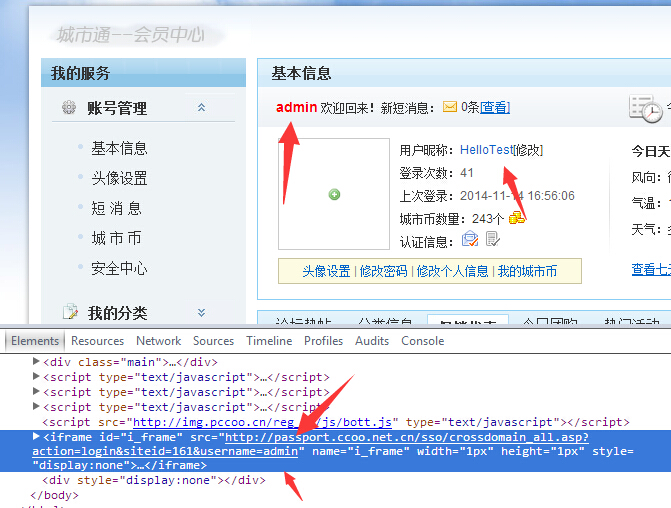671x508 pixels.
Task: Click the gold coins icon
Action: coord(517,218)
